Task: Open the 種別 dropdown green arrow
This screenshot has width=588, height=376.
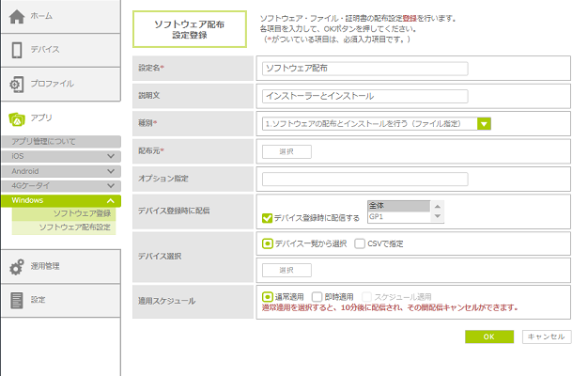Action: point(484,123)
